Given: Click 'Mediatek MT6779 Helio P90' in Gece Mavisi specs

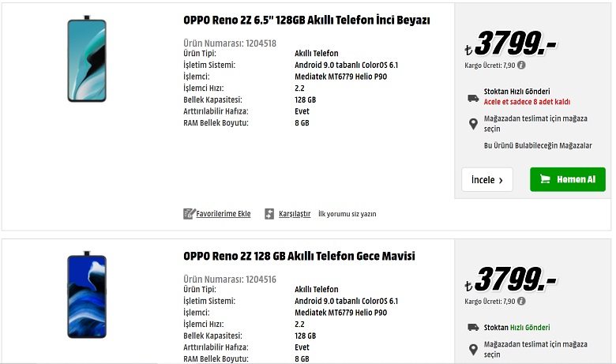Looking at the screenshot, I should (x=341, y=313).
